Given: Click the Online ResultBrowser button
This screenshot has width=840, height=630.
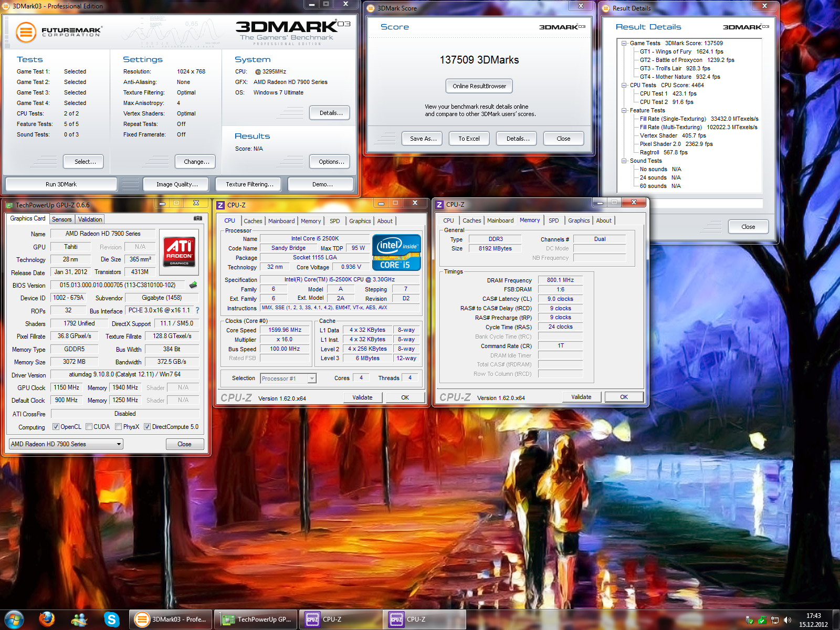Looking at the screenshot, I should tap(479, 86).
